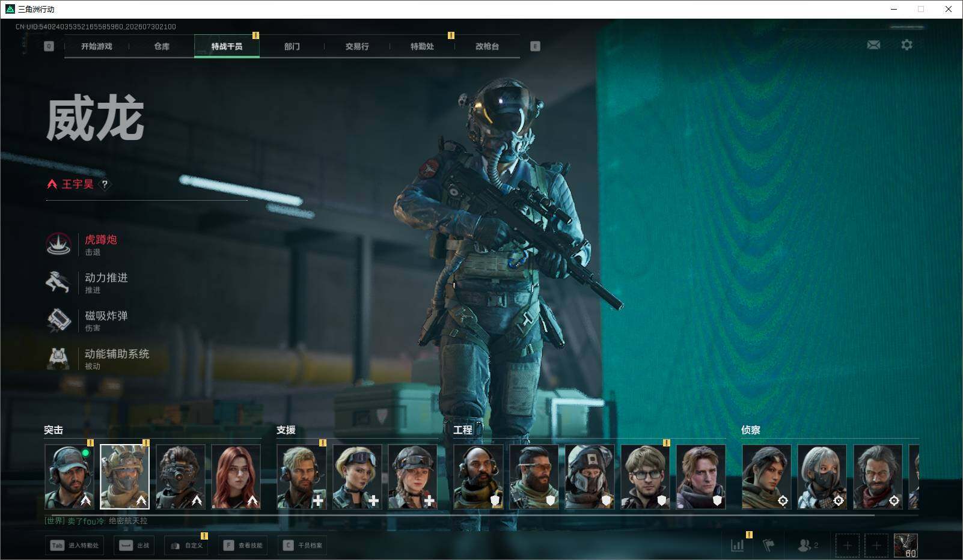Click the question mark beside 王宇昊
Image resolution: width=963 pixels, height=560 pixels.
105,184
